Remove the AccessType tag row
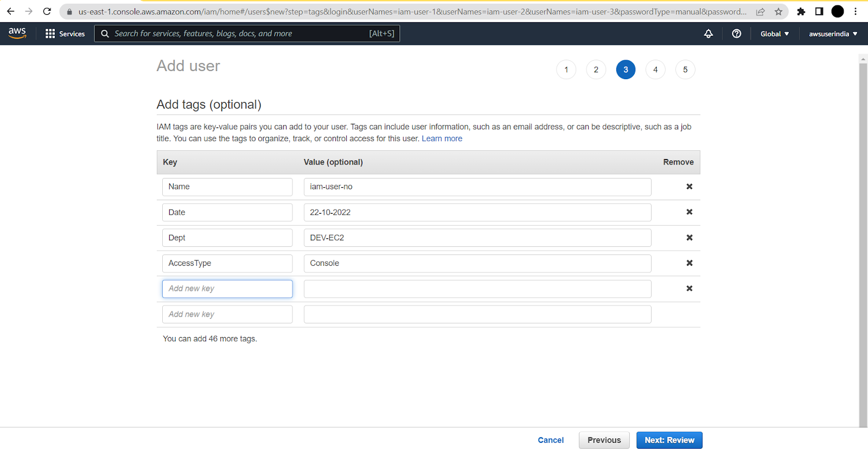The height and width of the screenshot is (452, 868). pyautogui.click(x=690, y=263)
